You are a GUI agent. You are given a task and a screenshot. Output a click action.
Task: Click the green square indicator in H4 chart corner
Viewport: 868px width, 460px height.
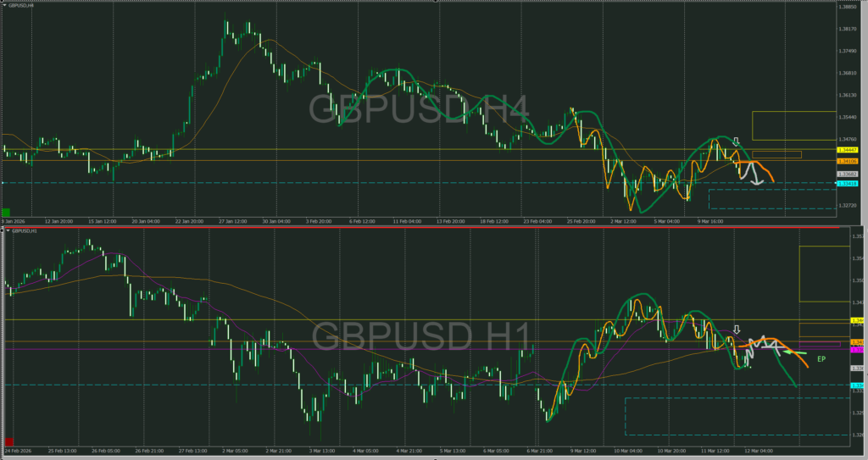pyautogui.click(x=8, y=212)
